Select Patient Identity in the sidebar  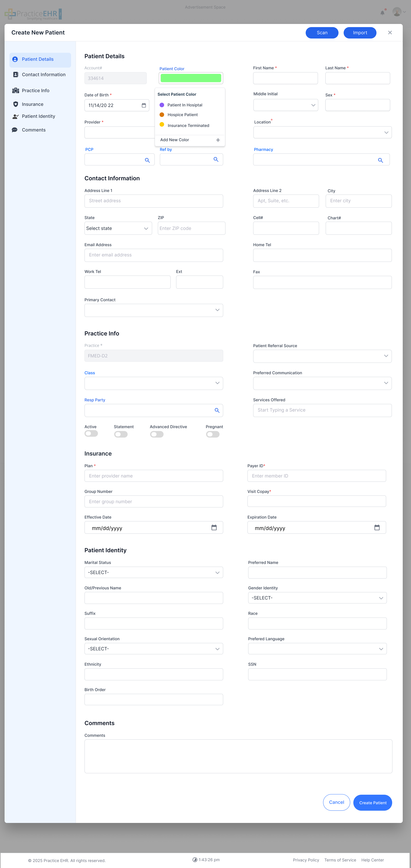[x=38, y=116]
